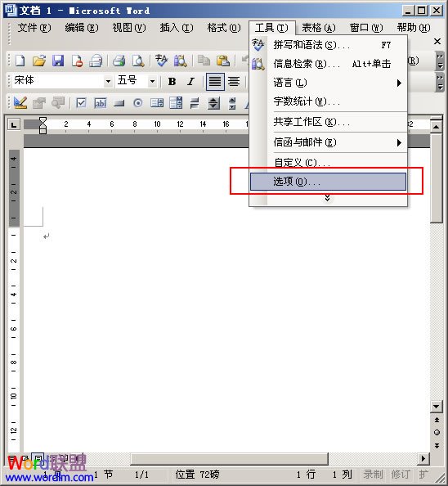Insert a Command Button control
This screenshot has height=486, width=448.
coord(119,103)
